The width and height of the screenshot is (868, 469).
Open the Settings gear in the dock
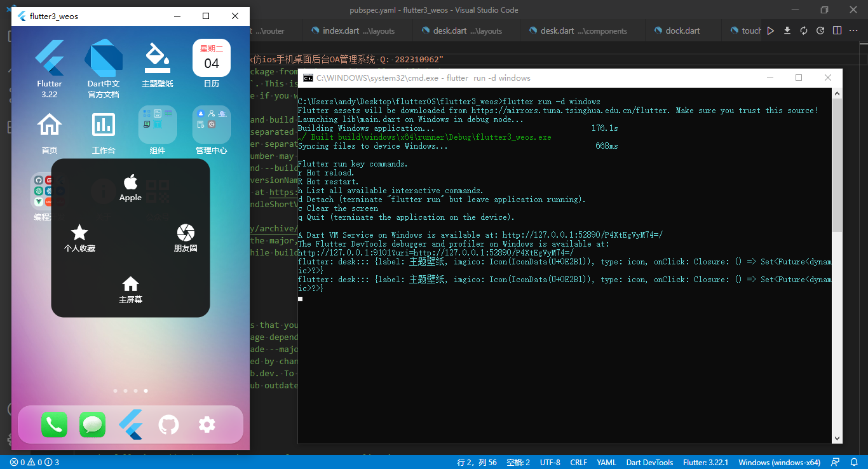point(207,425)
